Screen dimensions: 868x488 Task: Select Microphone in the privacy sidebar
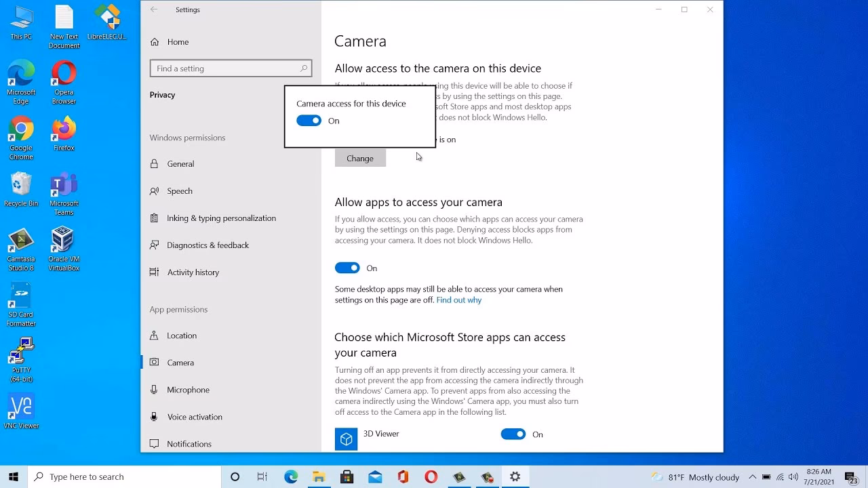tap(188, 390)
